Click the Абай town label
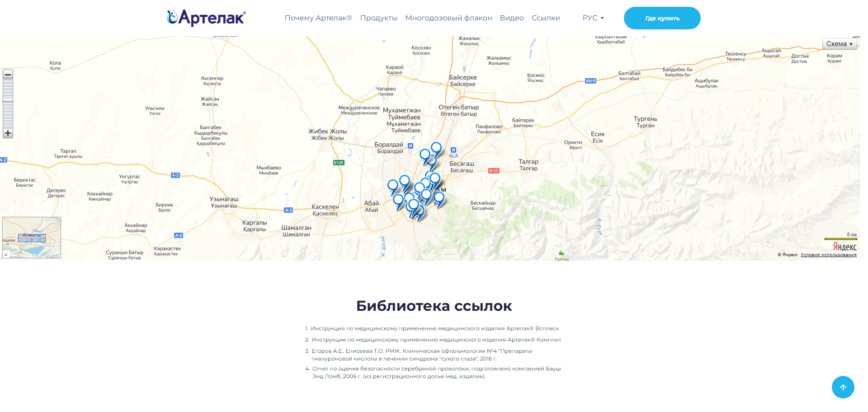The height and width of the screenshot is (412, 868). pyautogui.click(x=372, y=206)
